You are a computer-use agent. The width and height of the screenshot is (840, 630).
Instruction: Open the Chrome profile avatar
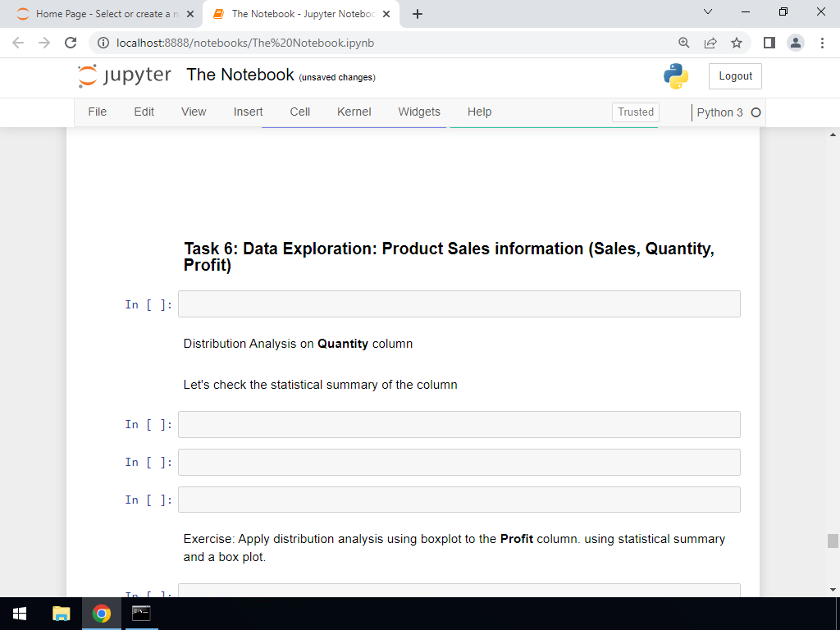coord(795,43)
